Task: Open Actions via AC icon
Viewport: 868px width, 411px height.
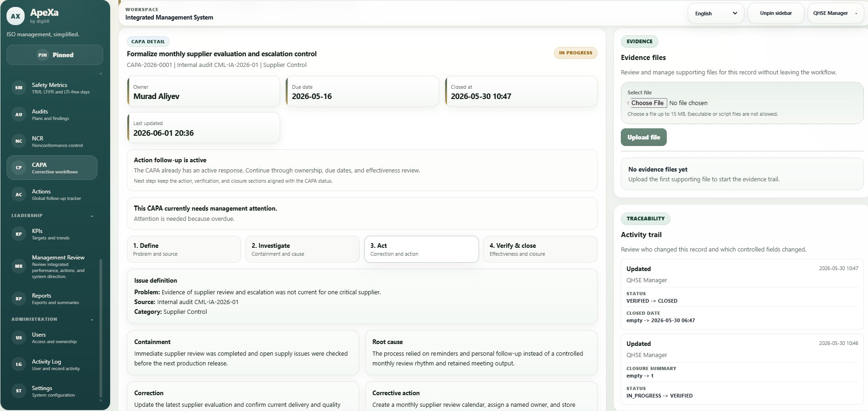Action: point(19,194)
